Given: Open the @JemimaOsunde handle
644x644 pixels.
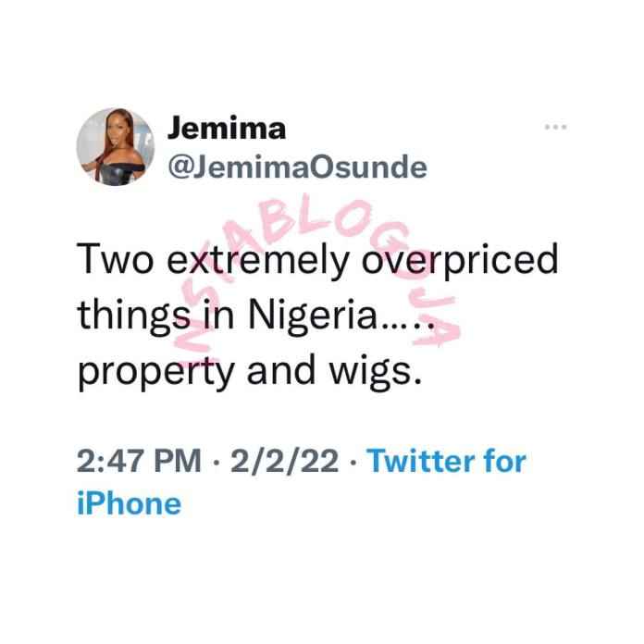Looking at the screenshot, I should [297, 167].
